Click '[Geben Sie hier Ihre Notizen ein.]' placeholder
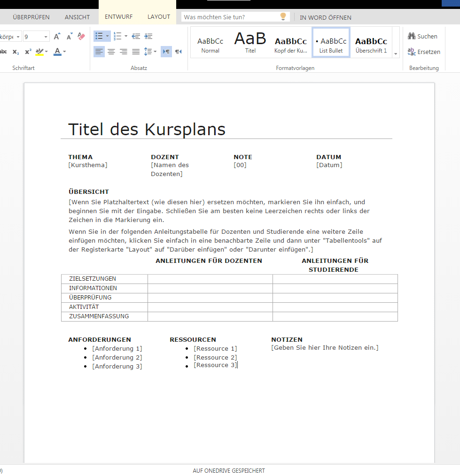The image size is (460, 476). pos(325,348)
